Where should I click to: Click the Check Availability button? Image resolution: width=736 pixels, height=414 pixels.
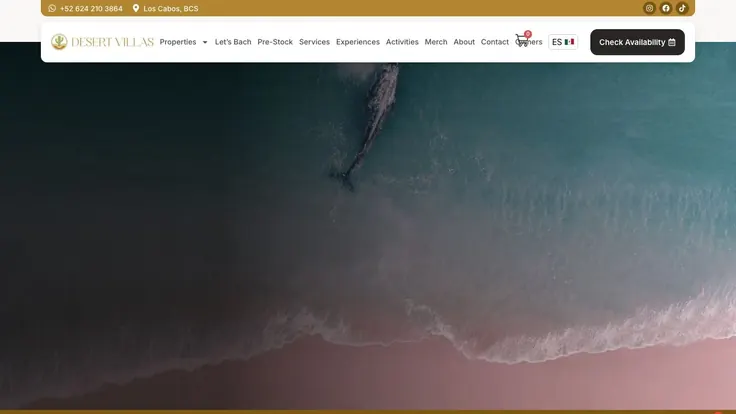tap(637, 42)
